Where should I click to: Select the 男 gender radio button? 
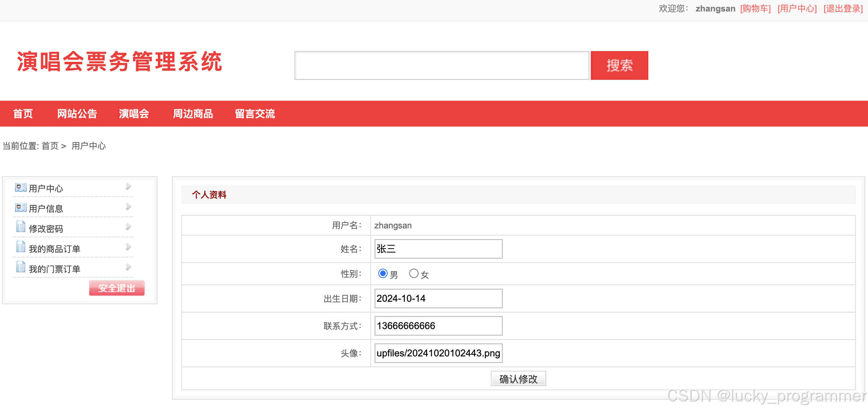coord(383,274)
